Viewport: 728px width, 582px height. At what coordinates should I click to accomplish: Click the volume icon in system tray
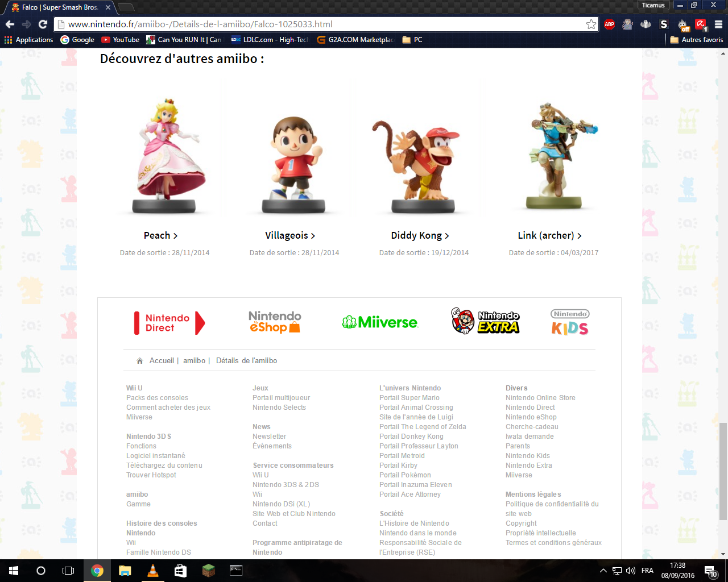(x=630, y=571)
